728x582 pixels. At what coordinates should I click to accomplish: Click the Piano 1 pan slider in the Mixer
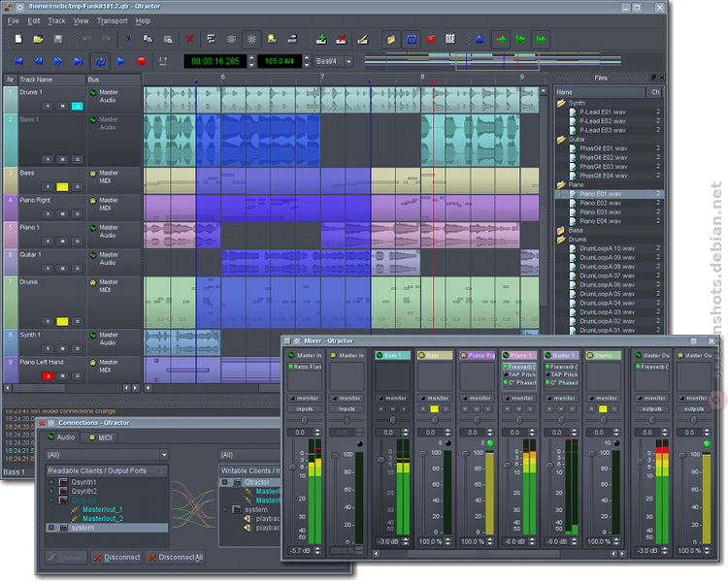coord(519,420)
